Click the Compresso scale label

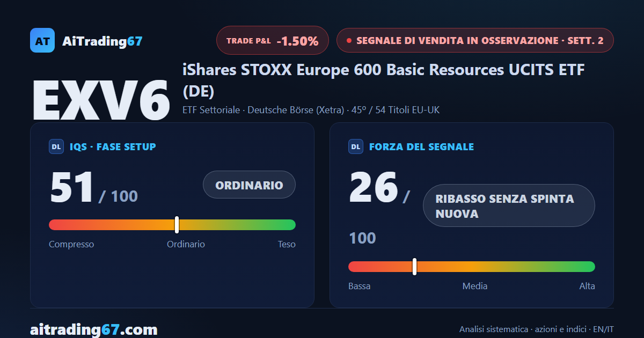71,244
